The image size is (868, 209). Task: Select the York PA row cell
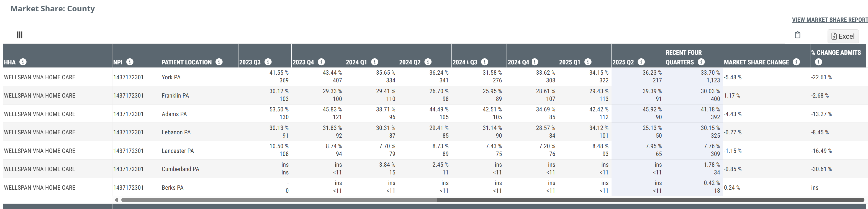(171, 77)
